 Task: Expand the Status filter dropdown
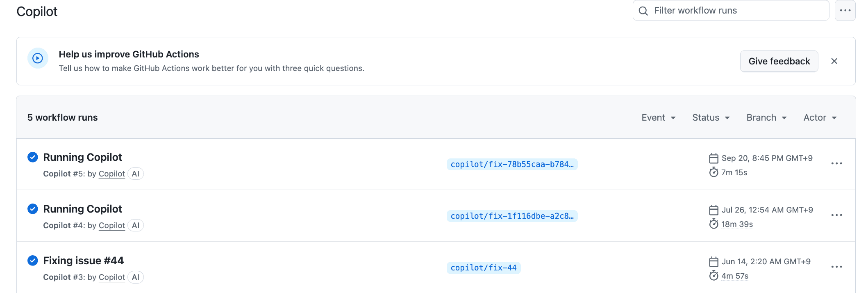[x=711, y=117]
